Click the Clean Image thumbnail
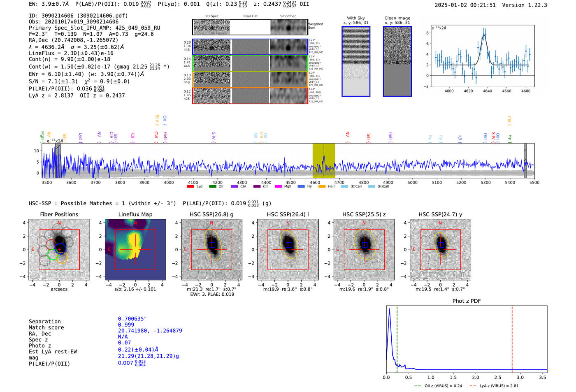 click(x=397, y=61)
